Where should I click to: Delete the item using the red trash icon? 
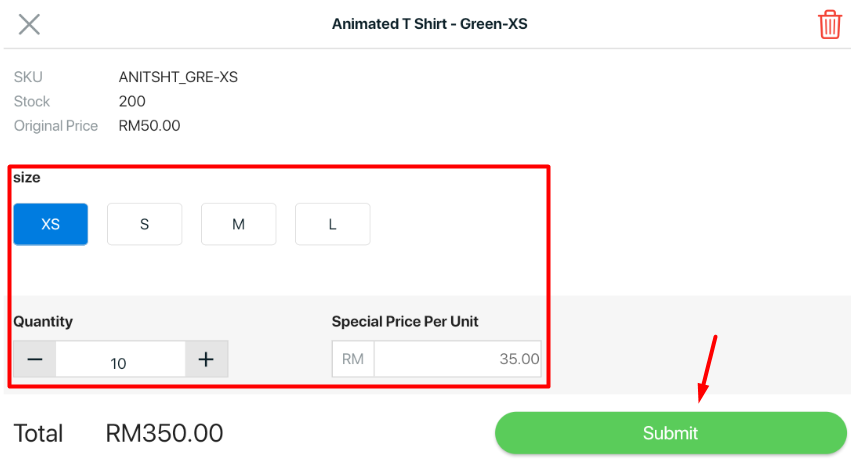[x=829, y=24]
